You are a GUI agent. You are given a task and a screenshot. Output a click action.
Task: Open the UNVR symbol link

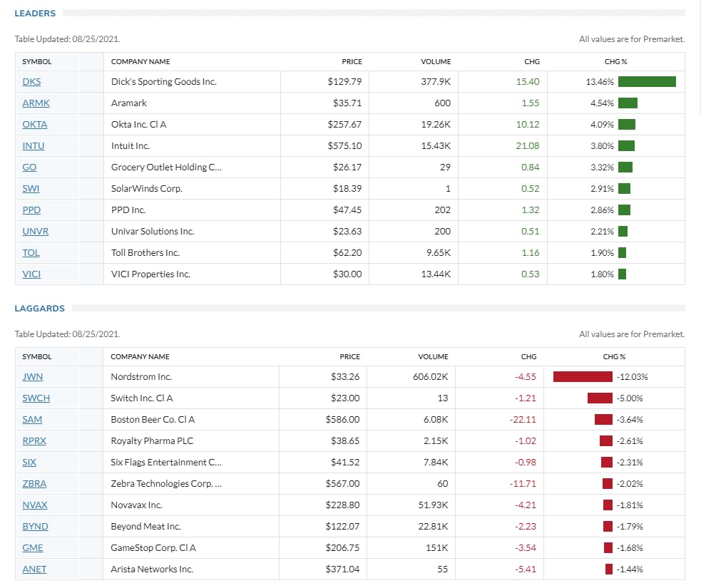pos(36,232)
